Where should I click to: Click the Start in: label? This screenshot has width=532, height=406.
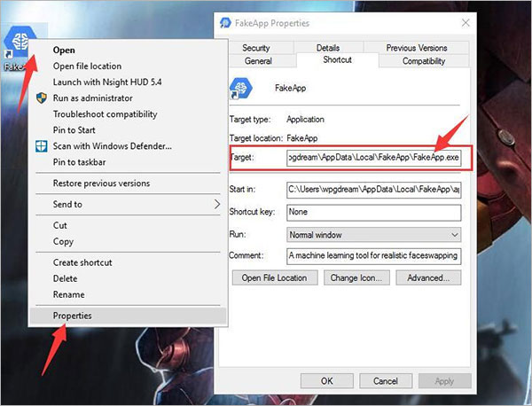pos(242,190)
